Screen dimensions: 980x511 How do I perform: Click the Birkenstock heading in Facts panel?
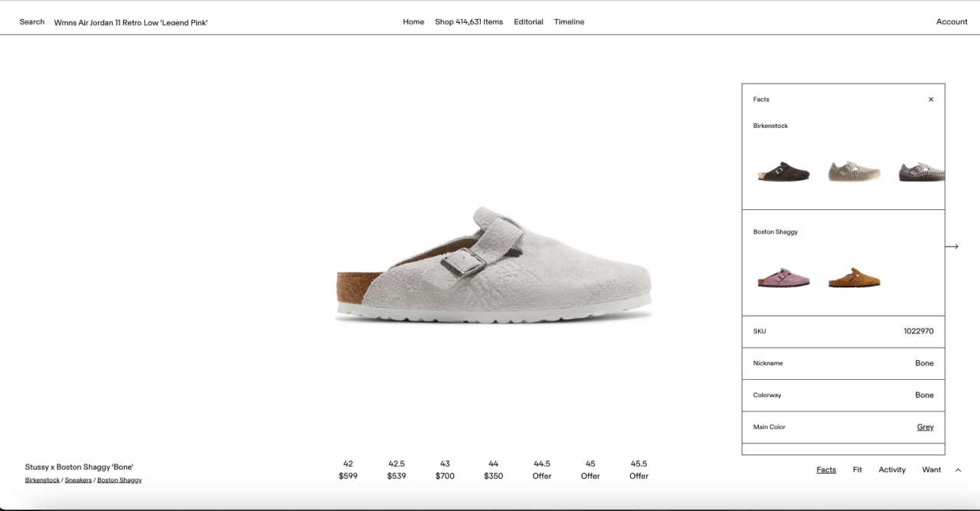pos(770,126)
